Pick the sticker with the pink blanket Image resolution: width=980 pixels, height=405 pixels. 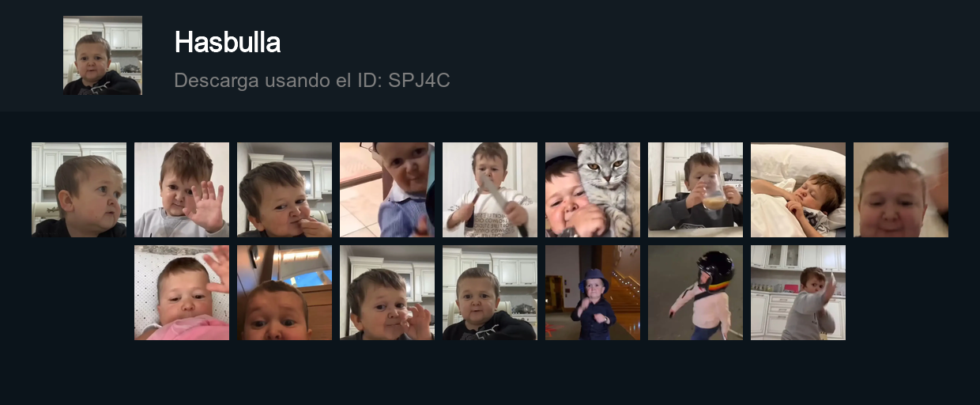coord(182,293)
